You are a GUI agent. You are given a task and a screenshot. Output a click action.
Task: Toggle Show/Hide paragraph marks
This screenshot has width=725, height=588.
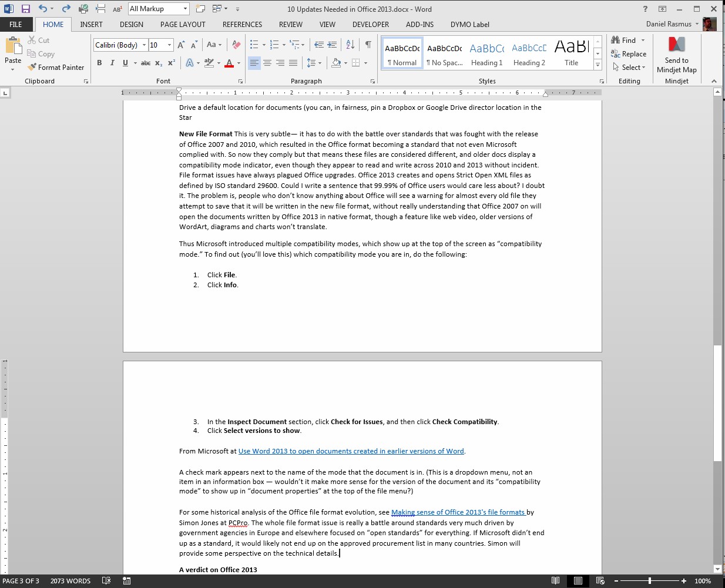pyautogui.click(x=368, y=45)
